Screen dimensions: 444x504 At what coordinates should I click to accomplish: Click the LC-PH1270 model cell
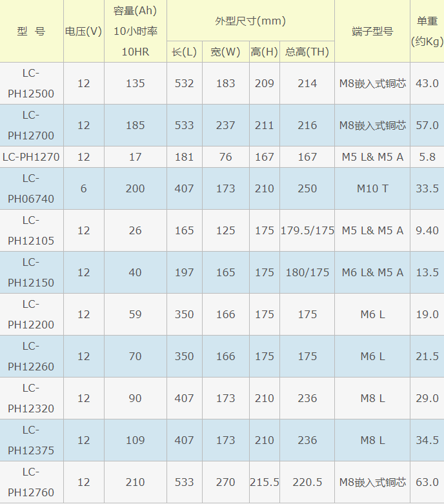pos(31,157)
